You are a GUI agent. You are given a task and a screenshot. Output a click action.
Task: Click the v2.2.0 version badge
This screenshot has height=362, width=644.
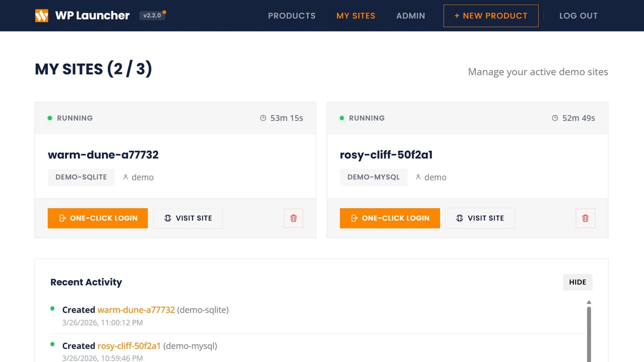point(152,15)
